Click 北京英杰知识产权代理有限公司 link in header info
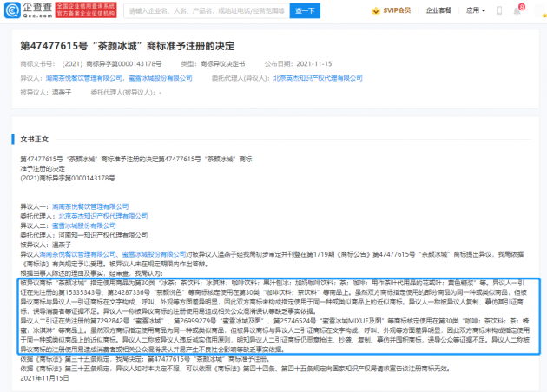The image size is (547, 392). tap(318, 78)
